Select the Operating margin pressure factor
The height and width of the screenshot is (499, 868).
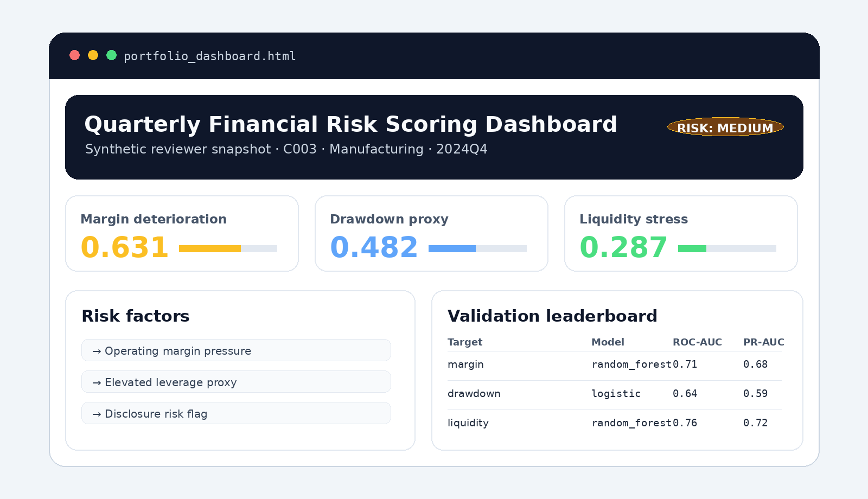[x=236, y=350]
